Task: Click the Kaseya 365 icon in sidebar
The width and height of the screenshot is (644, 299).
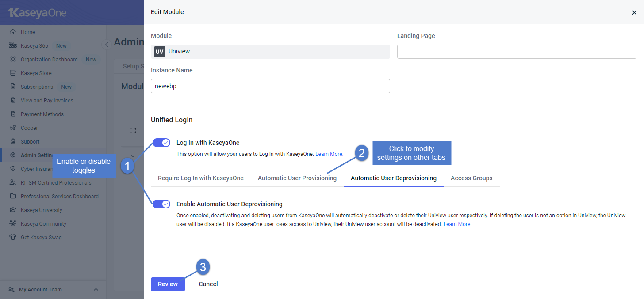Action: pos(13,45)
